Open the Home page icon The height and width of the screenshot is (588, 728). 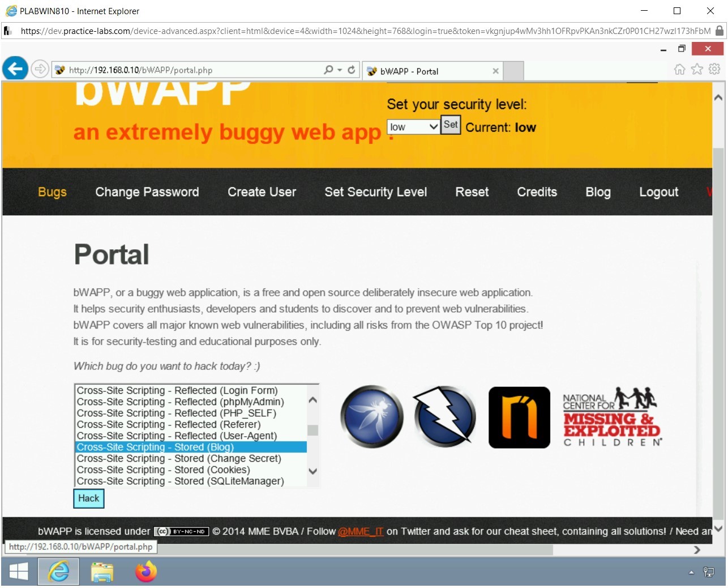(x=679, y=69)
